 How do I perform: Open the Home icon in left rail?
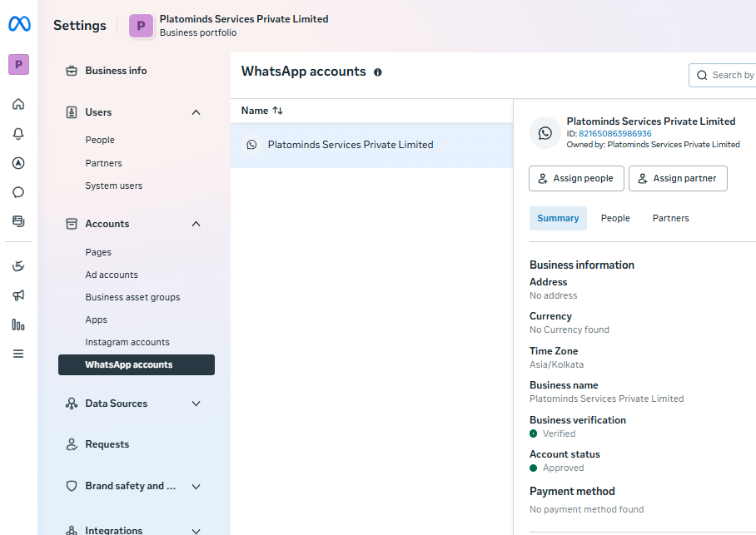click(18, 104)
